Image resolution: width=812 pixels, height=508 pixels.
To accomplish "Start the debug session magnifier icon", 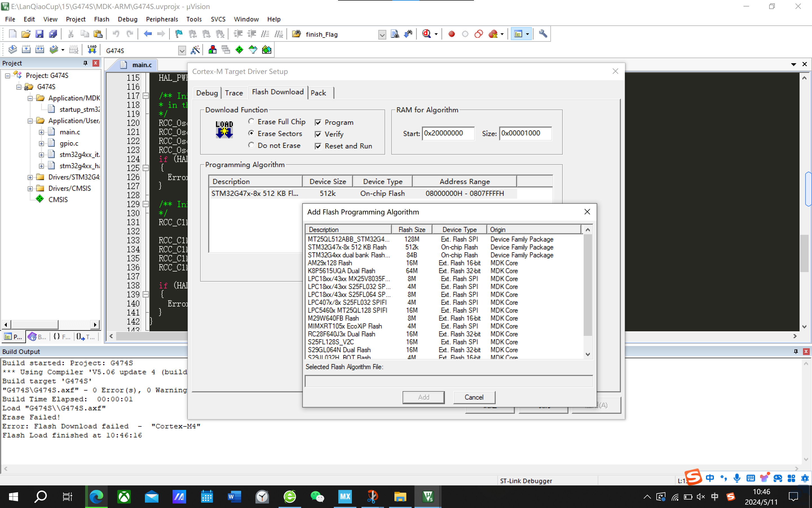I will (427, 34).
